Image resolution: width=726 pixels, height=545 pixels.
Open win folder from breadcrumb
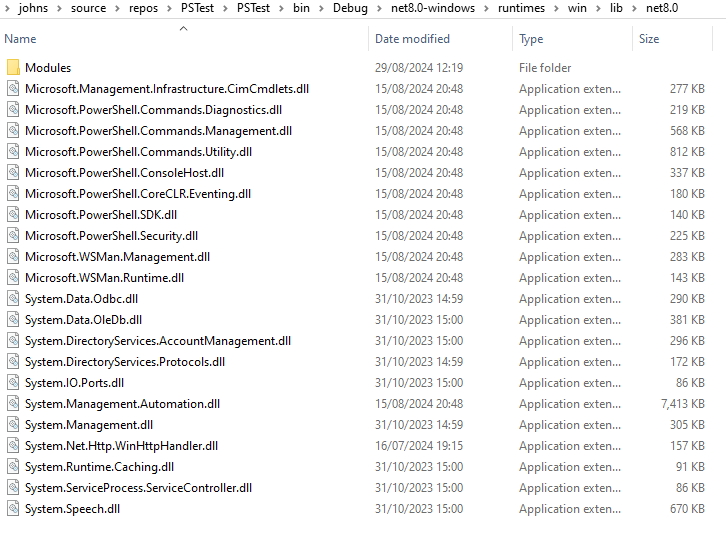(577, 8)
